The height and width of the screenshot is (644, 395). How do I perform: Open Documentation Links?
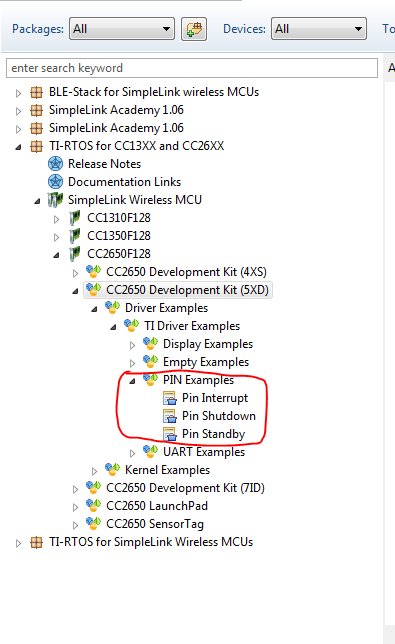pos(124,182)
